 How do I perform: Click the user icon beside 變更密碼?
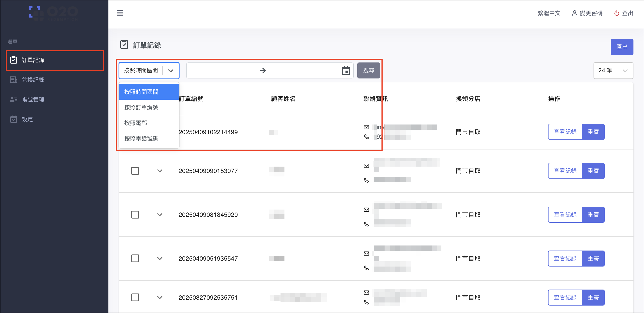(574, 13)
